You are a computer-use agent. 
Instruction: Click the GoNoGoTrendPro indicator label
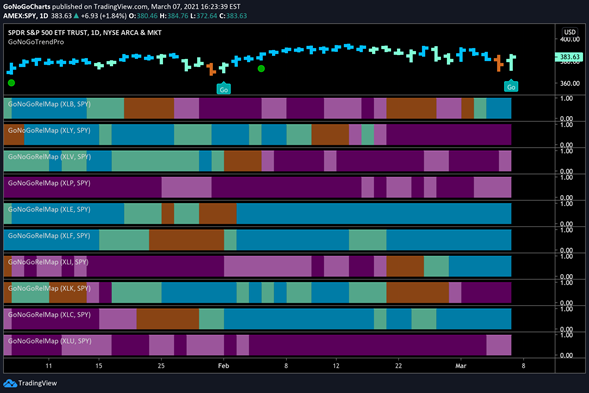pyautogui.click(x=36, y=42)
